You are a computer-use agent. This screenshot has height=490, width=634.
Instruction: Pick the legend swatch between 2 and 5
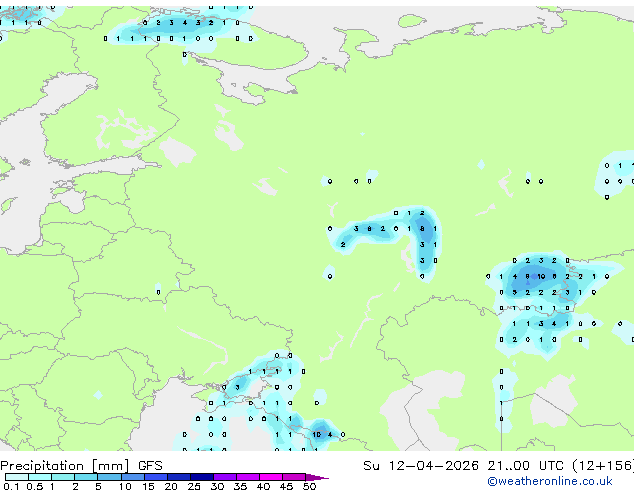(86, 477)
